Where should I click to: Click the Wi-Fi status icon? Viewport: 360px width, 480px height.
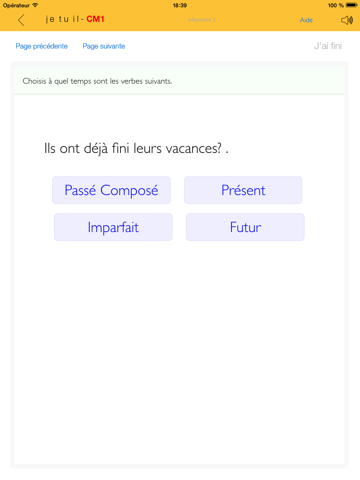click(x=35, y=5)
